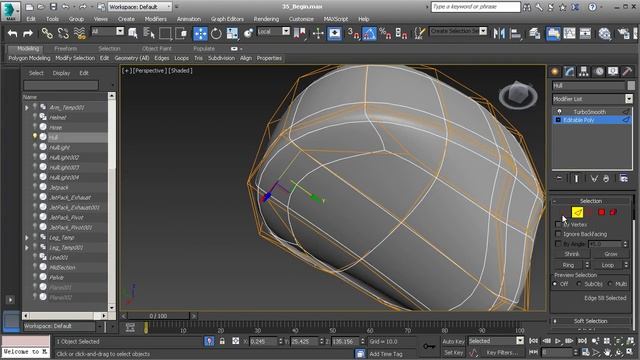Open the Modifier List dropdown
This screenshot has height=360, width=640.
(x=629, y=99)
